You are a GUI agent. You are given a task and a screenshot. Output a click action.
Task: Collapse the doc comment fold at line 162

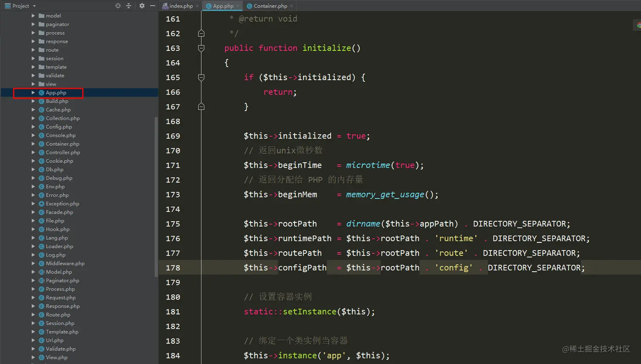click(x=201, y=33)
